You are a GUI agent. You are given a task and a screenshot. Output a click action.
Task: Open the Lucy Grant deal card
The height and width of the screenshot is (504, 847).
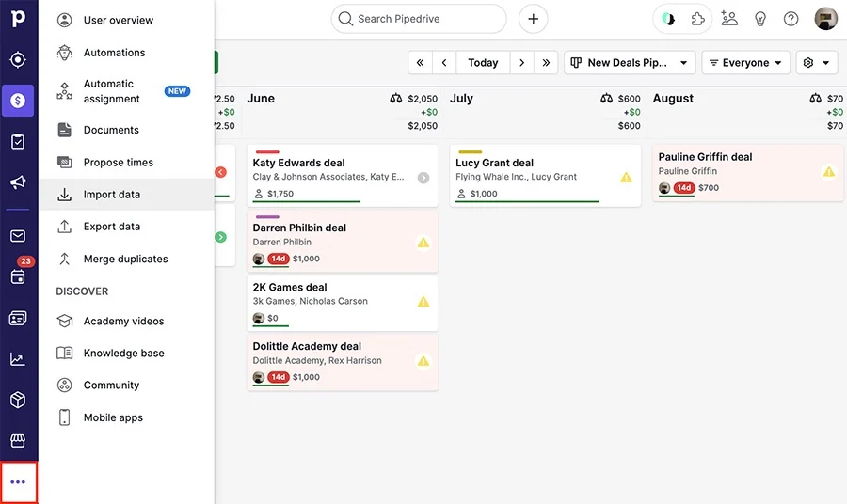545,176
